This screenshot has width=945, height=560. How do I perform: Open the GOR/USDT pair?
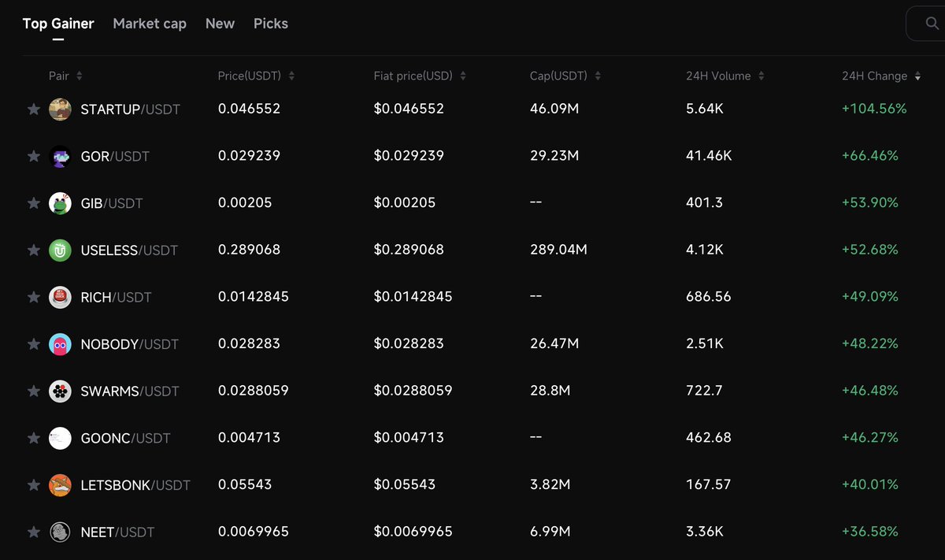115,157
